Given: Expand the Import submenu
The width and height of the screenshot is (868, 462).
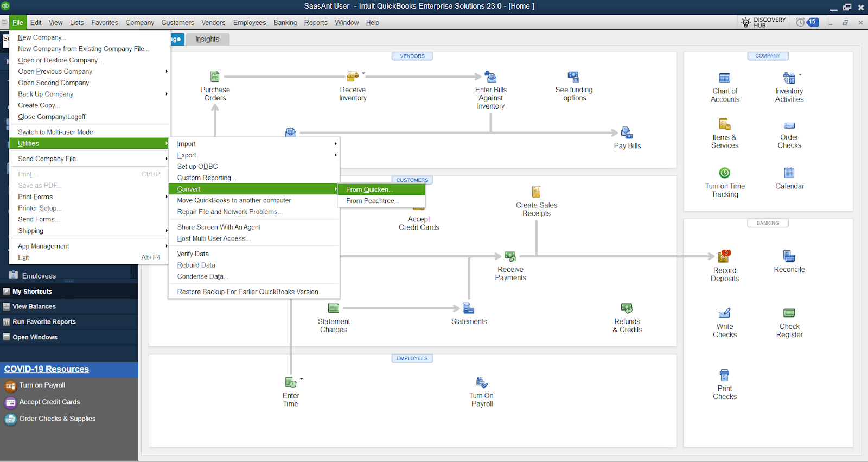Looking at the screenshot, I should click(x=254, y=144).
